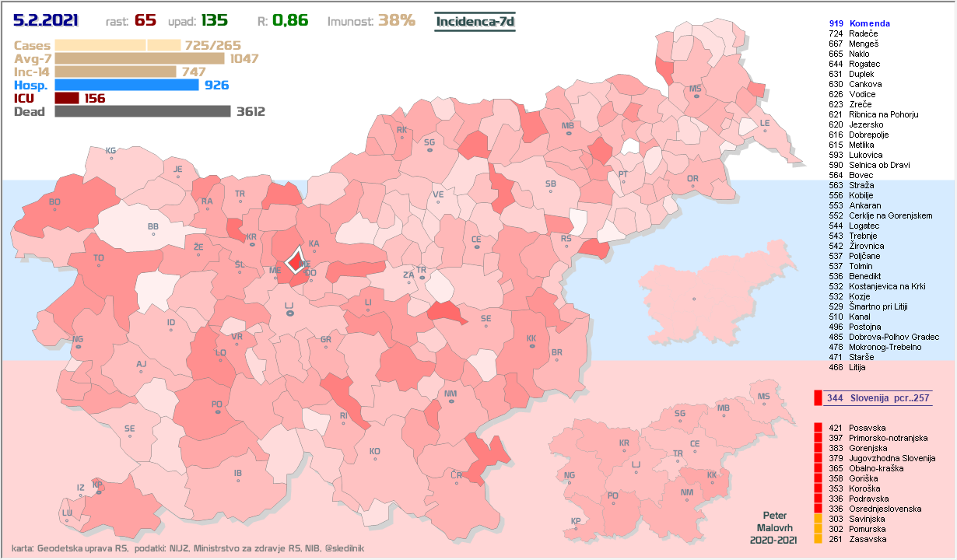Select Komenda in the municipality list
The height and width of the screenshot is (560, 957).
(869, 24)
